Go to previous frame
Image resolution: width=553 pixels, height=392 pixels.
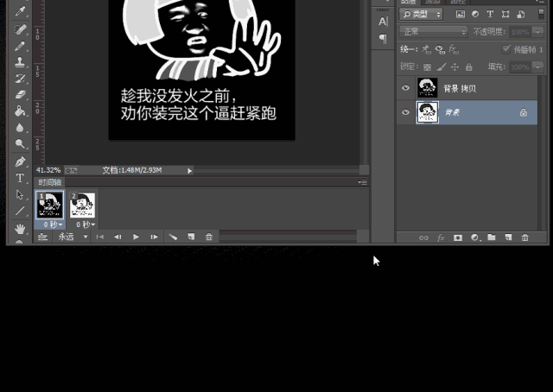tap(118, 237)
